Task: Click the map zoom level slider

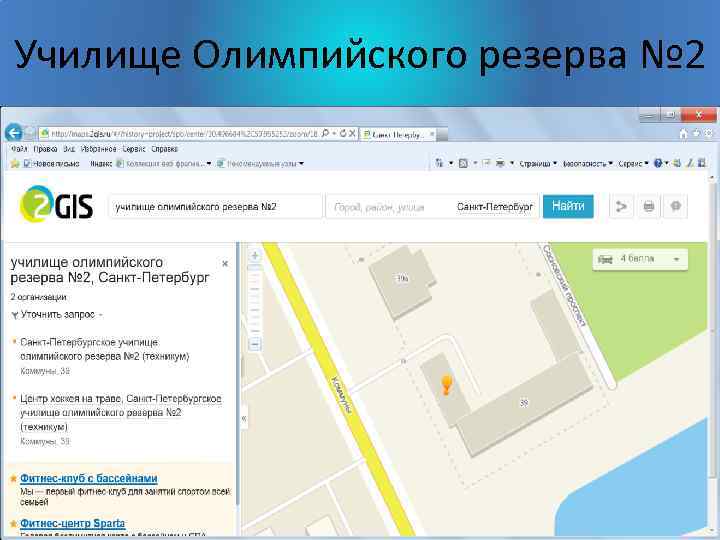Action: (255, 300)
